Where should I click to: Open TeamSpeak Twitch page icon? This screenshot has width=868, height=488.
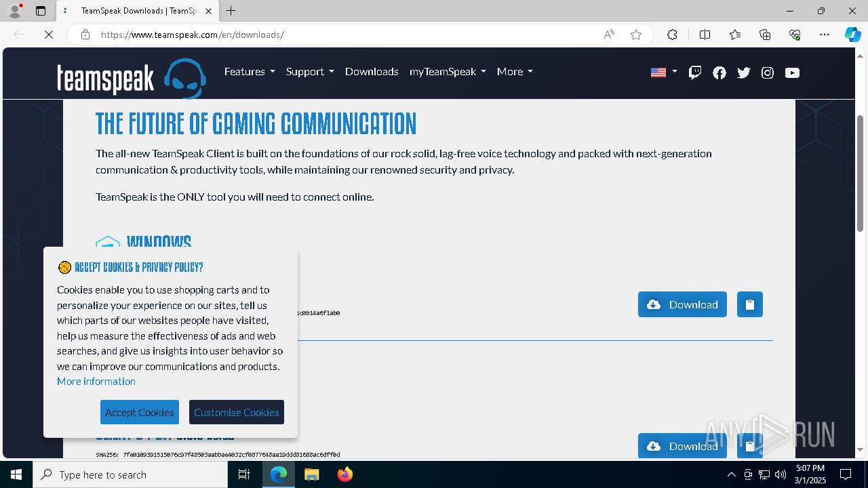695,73
